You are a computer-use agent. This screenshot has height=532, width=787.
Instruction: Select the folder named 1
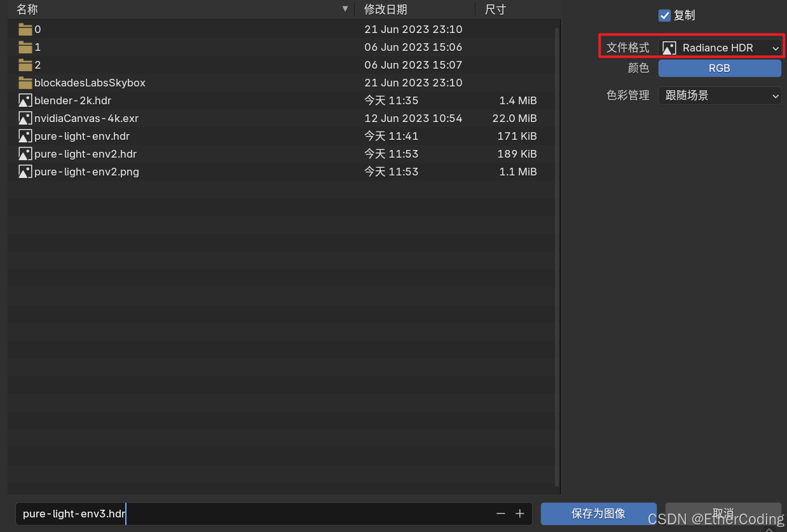pyautogui.click(x=38, y=47)
